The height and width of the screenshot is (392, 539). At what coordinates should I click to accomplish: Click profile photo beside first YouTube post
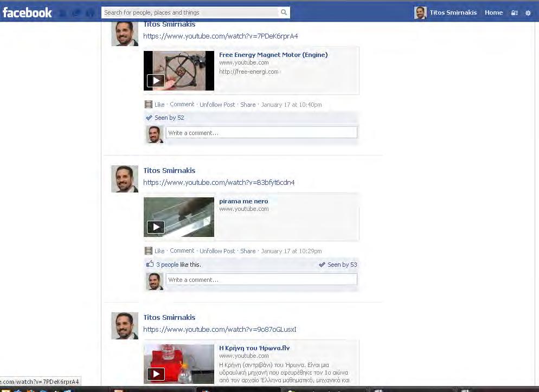[x=125, y=34]
